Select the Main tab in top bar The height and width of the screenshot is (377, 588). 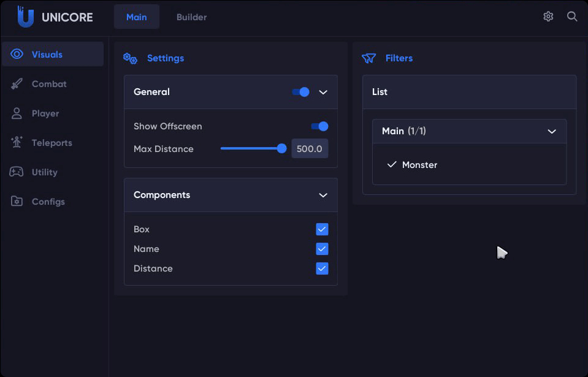pos(136,17)
